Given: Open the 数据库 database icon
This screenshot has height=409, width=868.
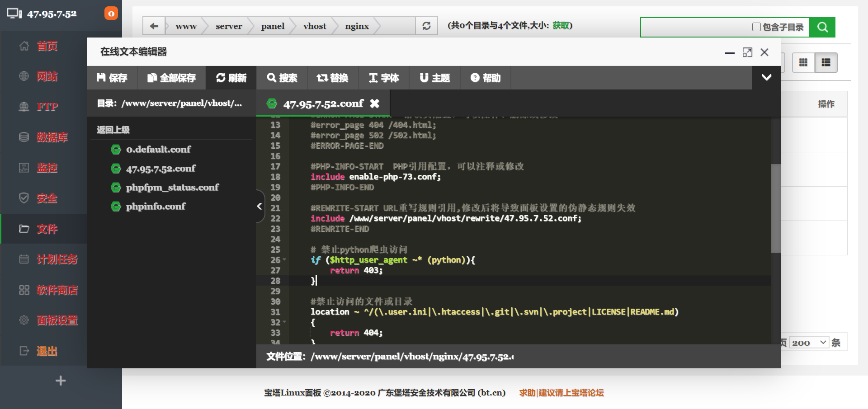Looking at the screenshot, I should tap(24, 137).
